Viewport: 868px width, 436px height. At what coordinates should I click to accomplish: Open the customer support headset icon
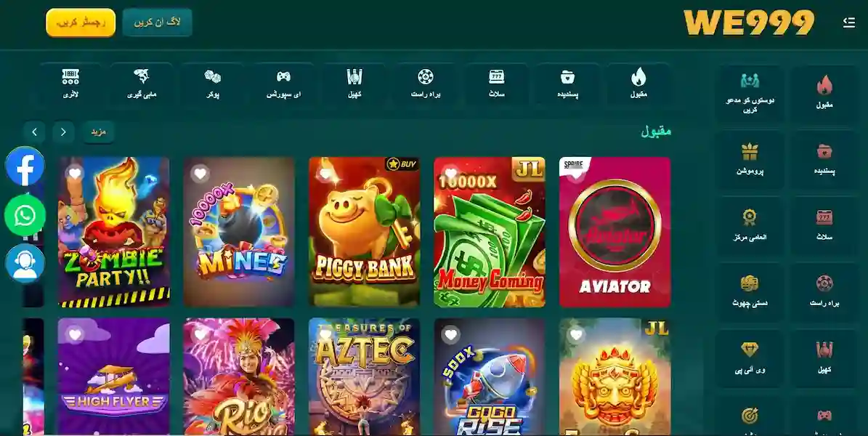pos(25,264)
